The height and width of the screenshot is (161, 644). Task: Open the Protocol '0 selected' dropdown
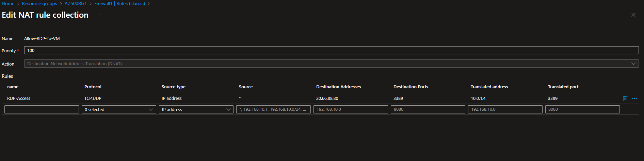119,109
